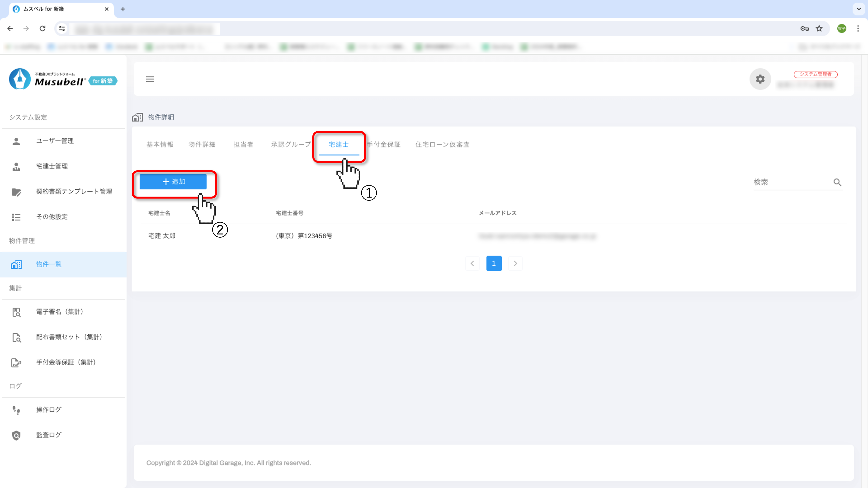Screen dimensions: 868x488
Task: Select page 1 pagination button
Action: tap(494, 263)
